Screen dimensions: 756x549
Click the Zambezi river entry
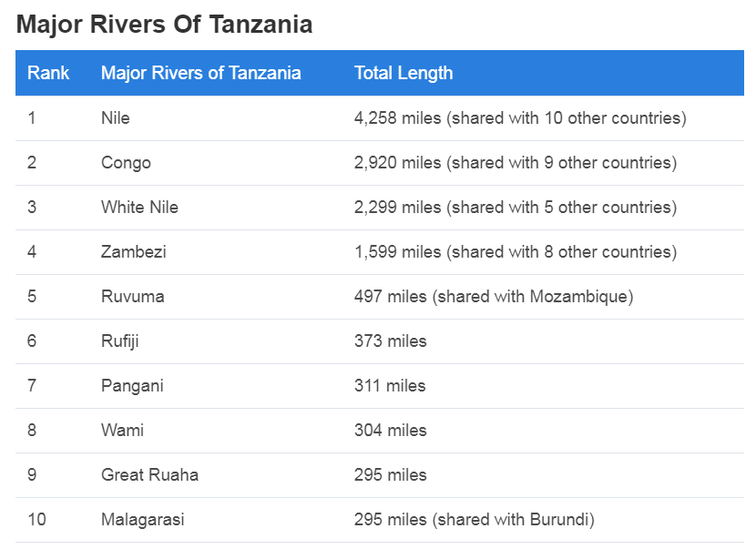[x=134, y=251]
